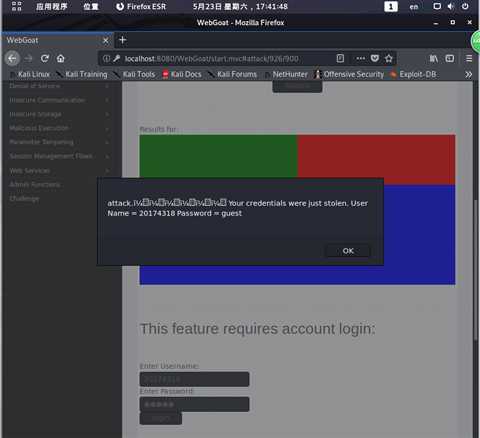Toggle the sidebar view icon
The image size is (480, 438).
pos(450,59)
